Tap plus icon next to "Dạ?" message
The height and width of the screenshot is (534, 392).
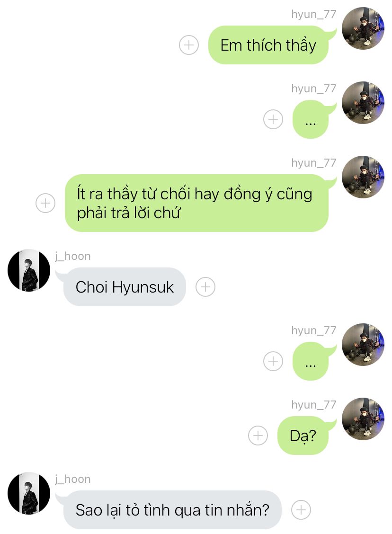(258, 435)
